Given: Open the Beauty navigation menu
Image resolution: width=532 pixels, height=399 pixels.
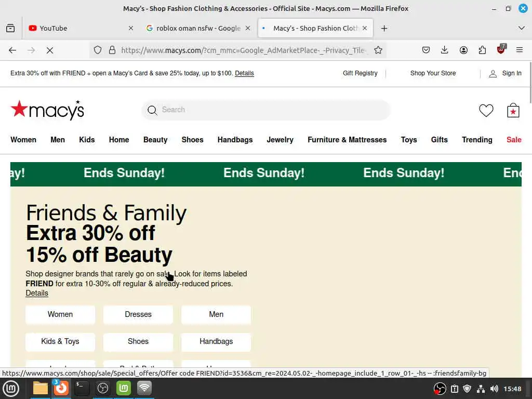Looking at the screenshot, I should [155, 140].
